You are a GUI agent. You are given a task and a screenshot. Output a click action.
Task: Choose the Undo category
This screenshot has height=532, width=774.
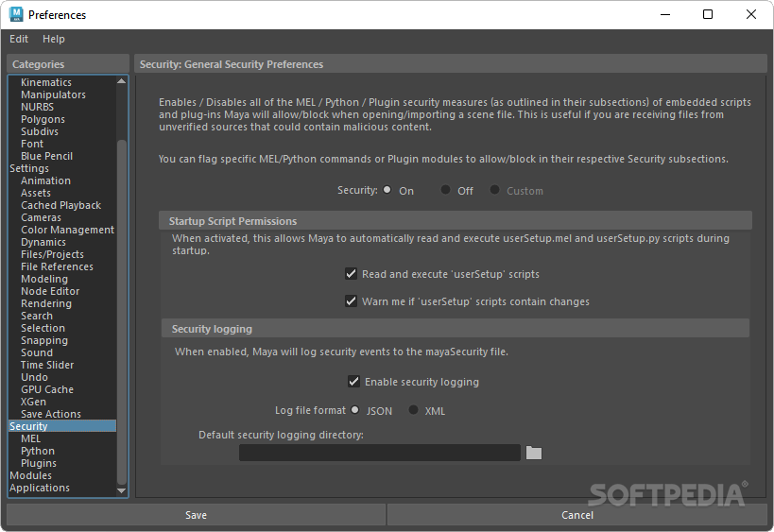35,377
